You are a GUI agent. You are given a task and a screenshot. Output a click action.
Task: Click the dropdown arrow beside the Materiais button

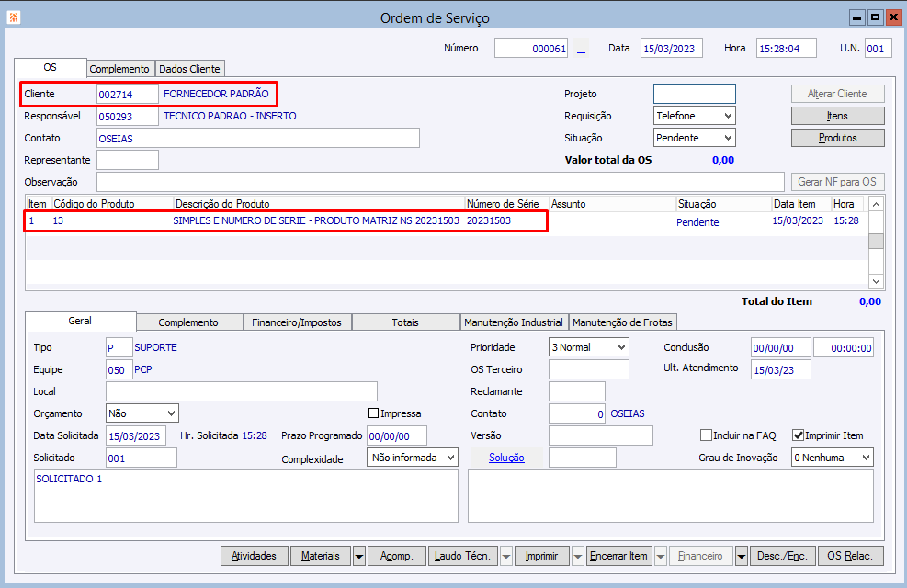358,556
